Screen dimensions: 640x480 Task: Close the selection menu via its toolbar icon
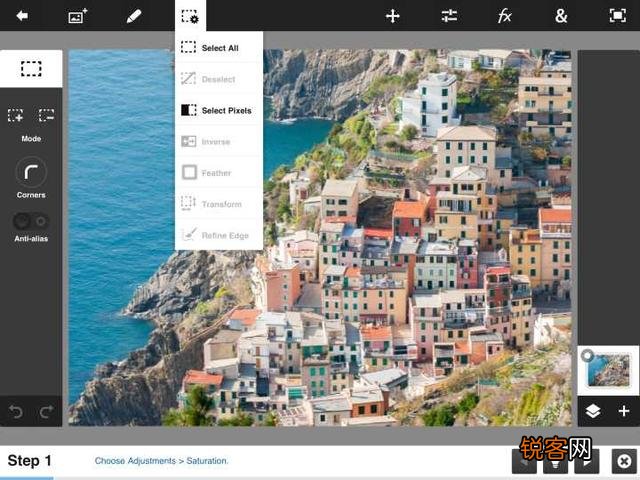click(x=190, y=16)
